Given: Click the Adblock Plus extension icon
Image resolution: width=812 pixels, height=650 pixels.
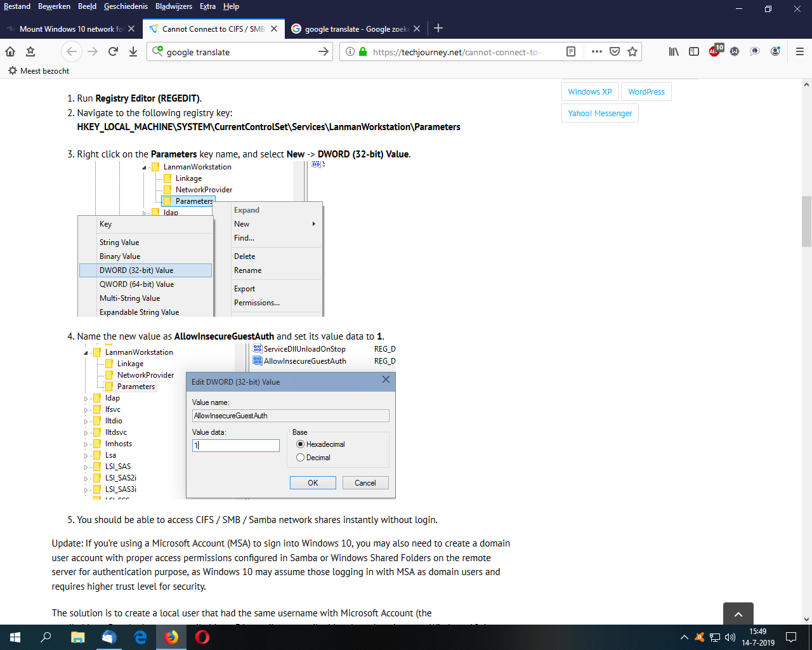Looking at the screenshot, I should point(715,51).
